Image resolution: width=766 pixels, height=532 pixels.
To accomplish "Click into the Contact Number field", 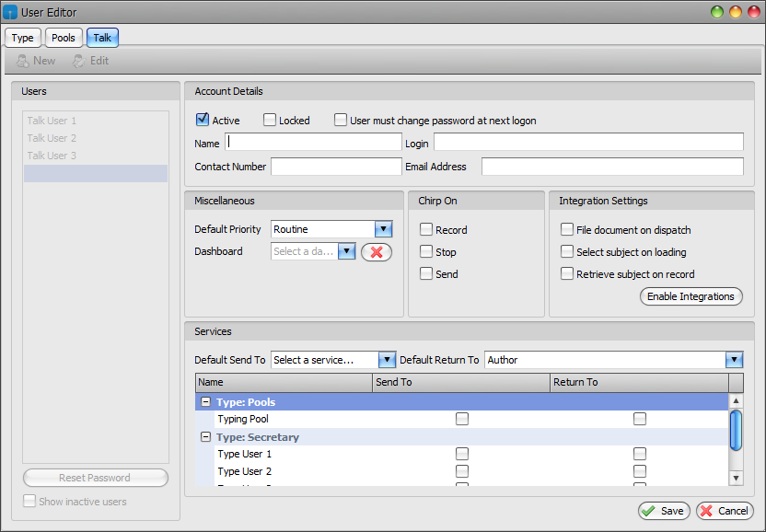I will point(336,167).
